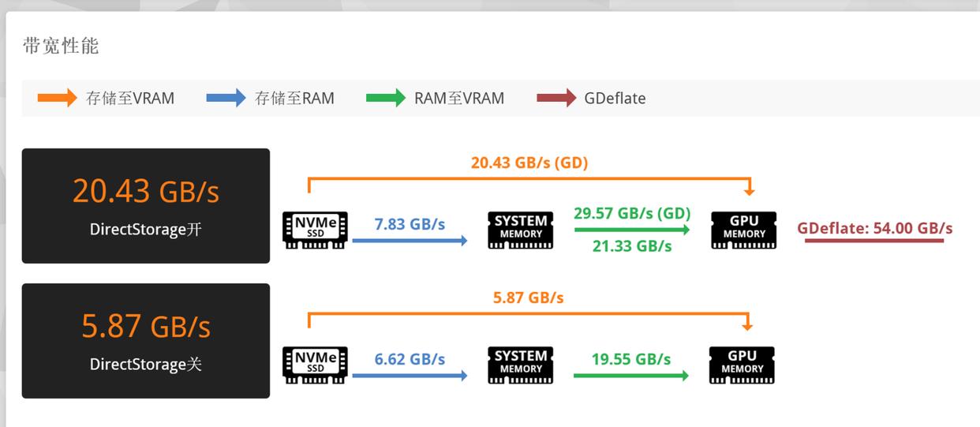The width and height of the screenshot is (980, 427).
Task: Click the GPU MEMORY icon next to GDeflate: 54.00 GB/s
Action: pyautogui.click(x=743, y=230)
